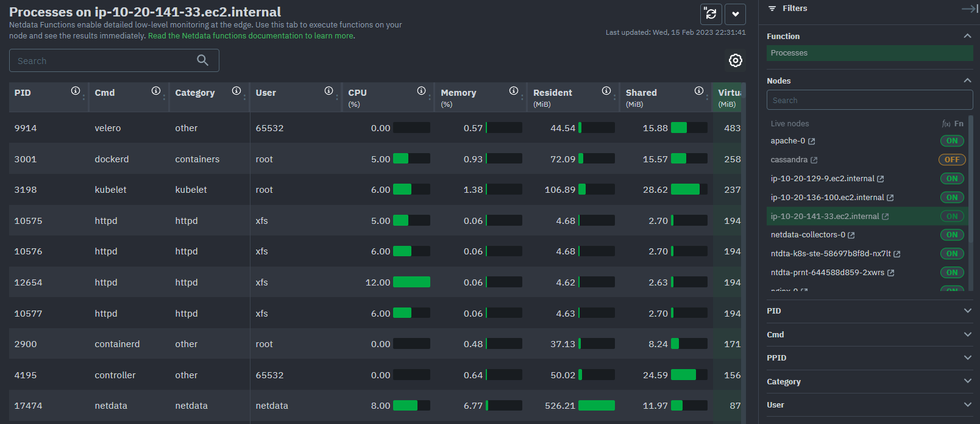Click the CPU column info icon
The width and height of the screenshot is (980, 424).
point(421,91)
